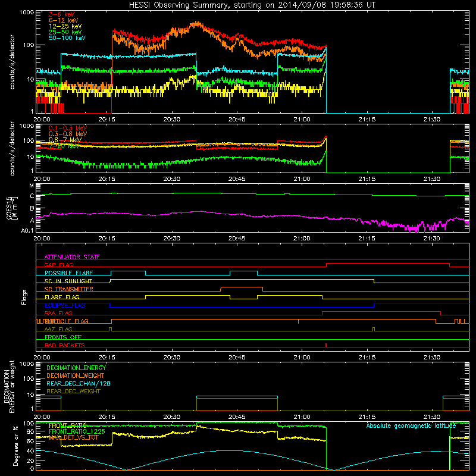Click the Degrees or % axis title
This screenshot has height=476, width=476.
[x=15, y=446]
